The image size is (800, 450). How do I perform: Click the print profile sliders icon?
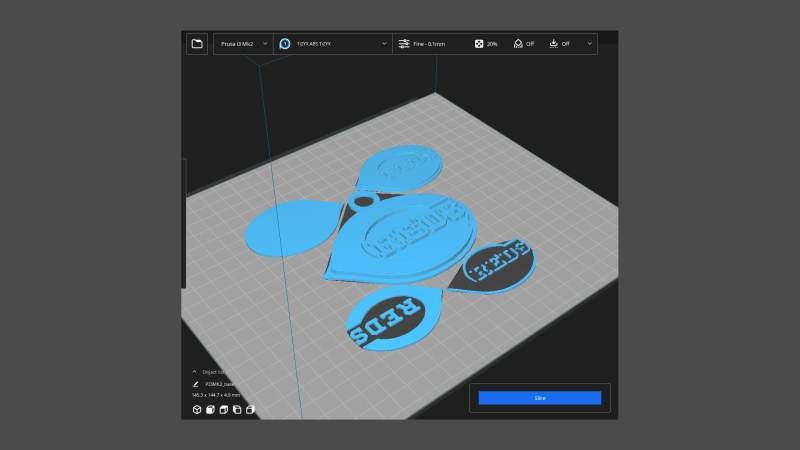tap(404, 44)
